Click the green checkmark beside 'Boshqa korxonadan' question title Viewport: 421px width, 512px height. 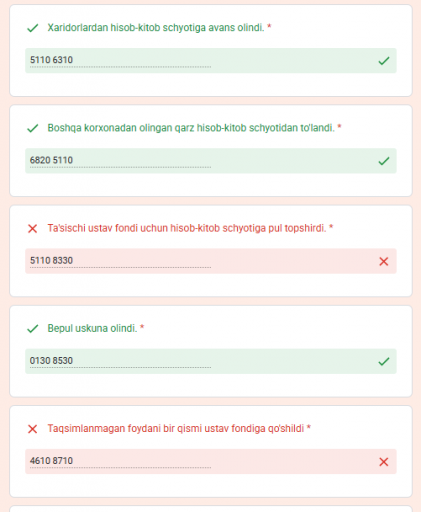33,128
